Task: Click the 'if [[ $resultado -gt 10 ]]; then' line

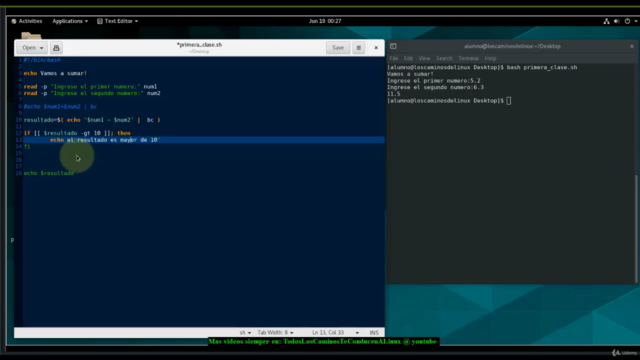Action: coord(77,133)
